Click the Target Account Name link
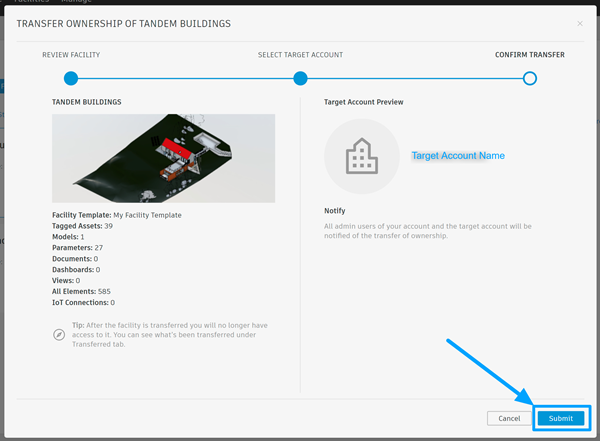This screenshot has height=441, width=600. (458, 155)
